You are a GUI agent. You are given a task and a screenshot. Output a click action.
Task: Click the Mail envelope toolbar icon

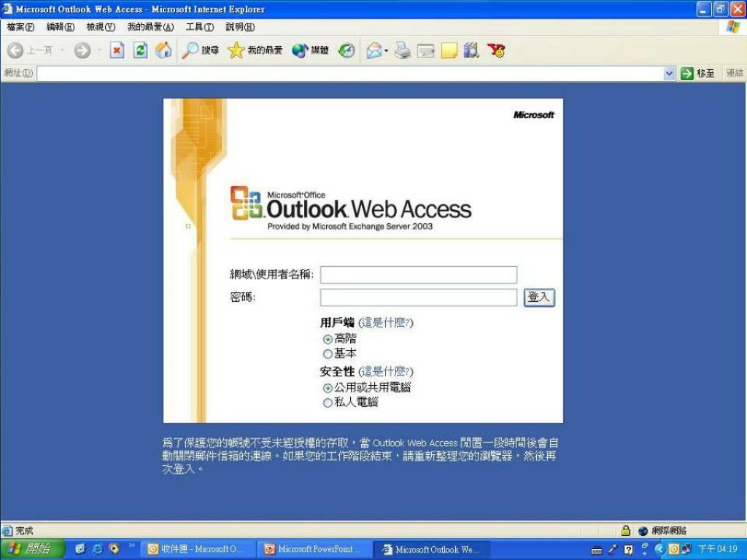pyautogui.click(x=374, y=50)
